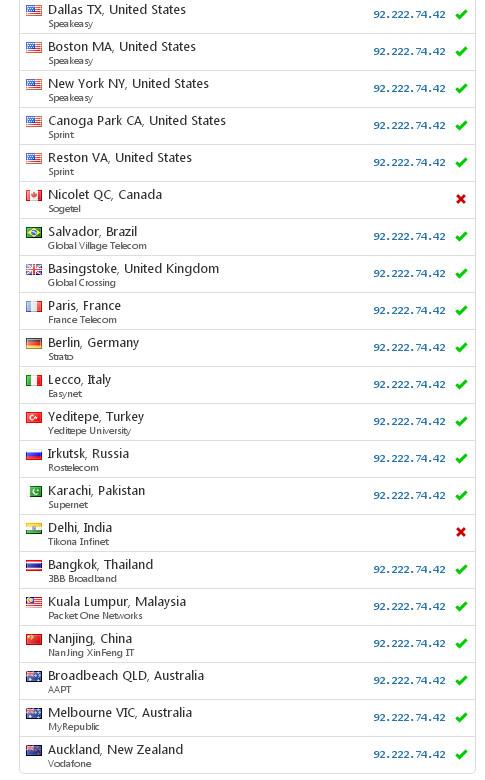Screen dimensions: 485x780
Task: Select the Kuala Lumpur, Malaysia location name
Action: pos(117,602)
